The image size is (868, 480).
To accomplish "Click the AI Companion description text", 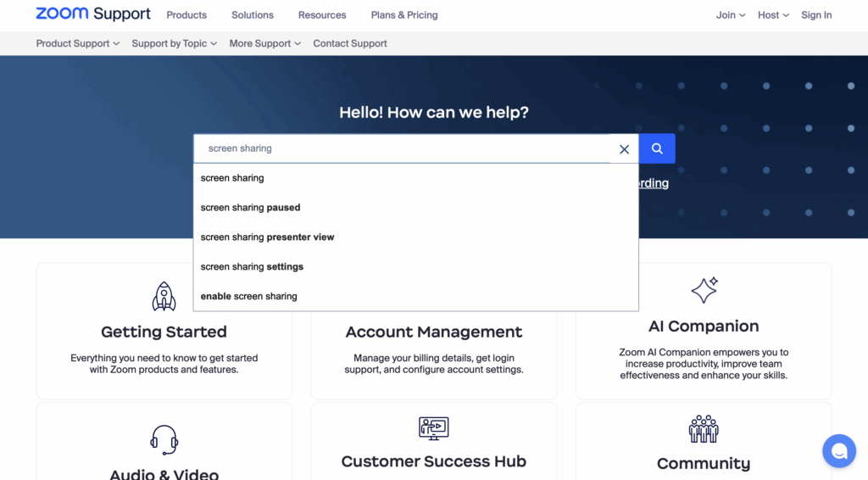I will [x=704, y=364].
